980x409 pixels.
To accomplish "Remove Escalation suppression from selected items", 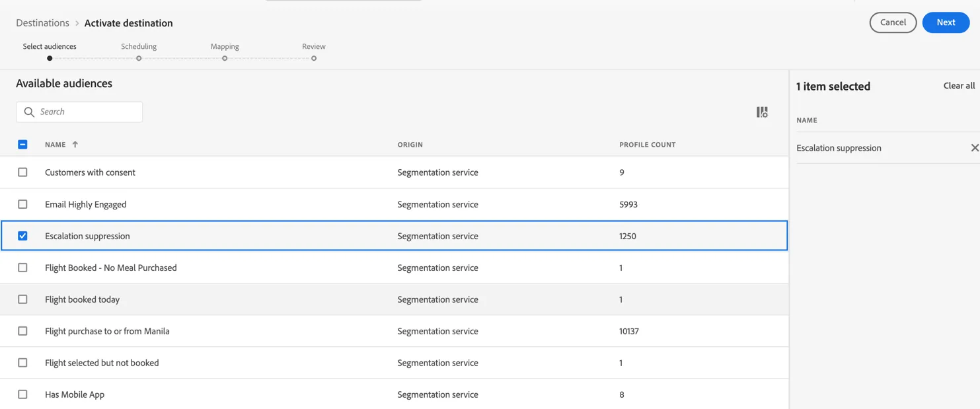I will tap(974, 148).
